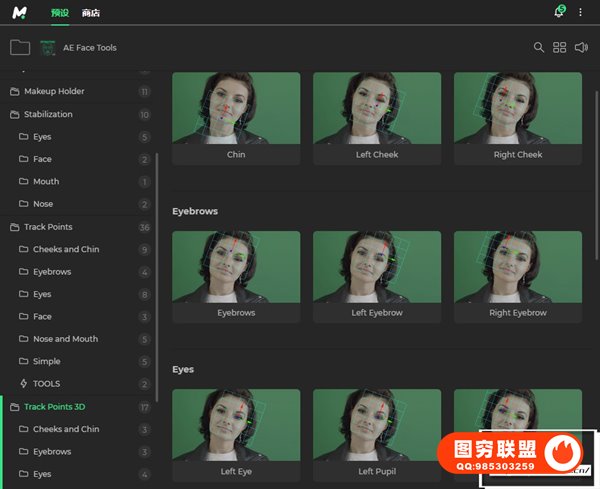
Task: Switch to grid view layout icon
Action: [560, 47]
